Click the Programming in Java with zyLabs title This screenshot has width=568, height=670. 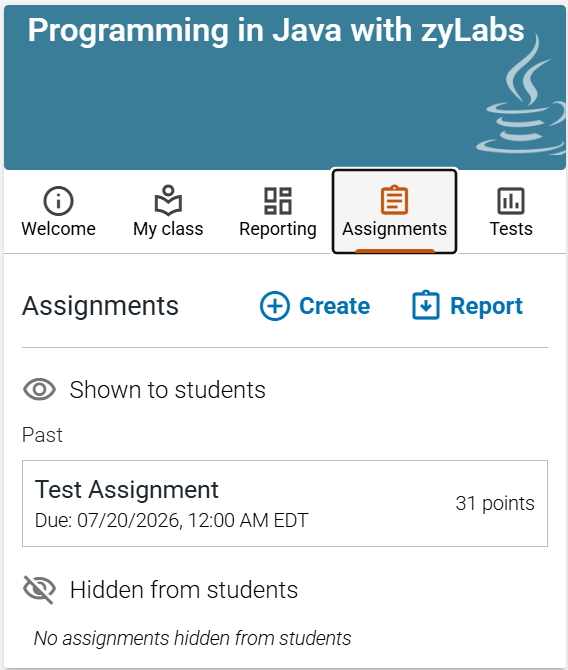[276, 30]
